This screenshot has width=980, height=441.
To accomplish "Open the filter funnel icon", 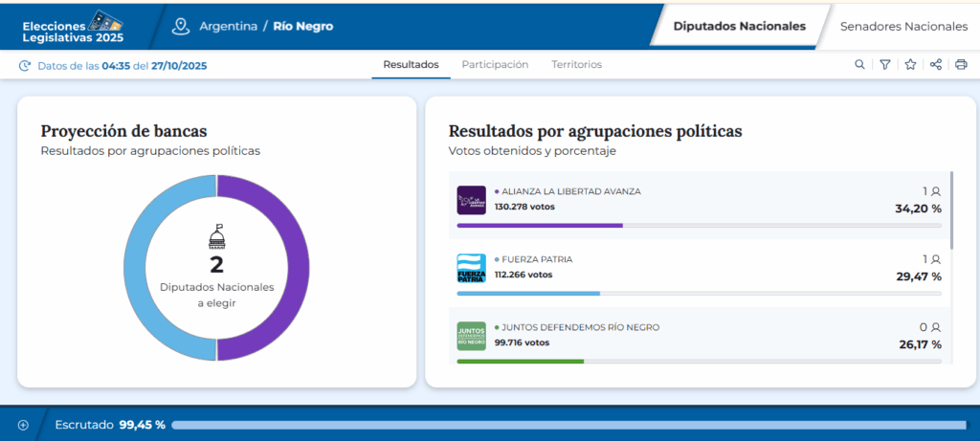I will [x=885, y=65].
